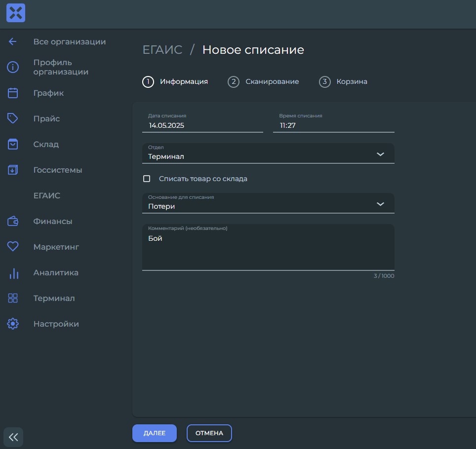Open the График menu item
476x449 pixels.
48,93
